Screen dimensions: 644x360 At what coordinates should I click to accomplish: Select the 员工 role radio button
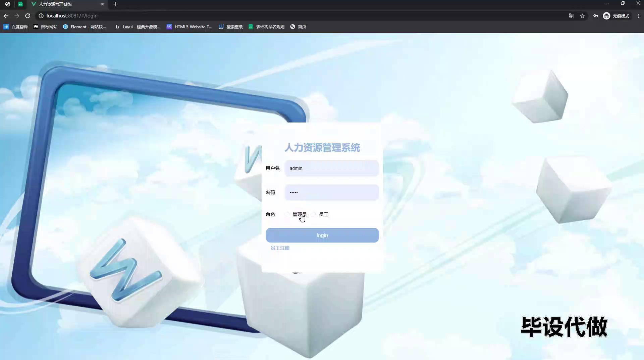(x=313, y=214)
